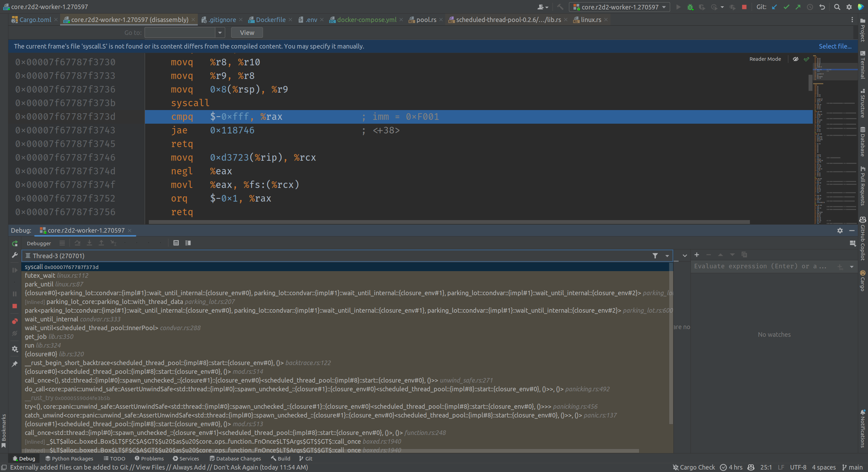Screen dimensions: 868x472
Task: Click the View button
Action: pyautogui.click(x=247, y=32)
